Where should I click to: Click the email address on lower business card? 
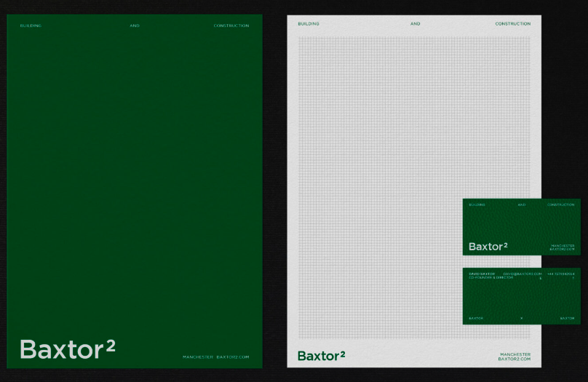click(522, 274)
